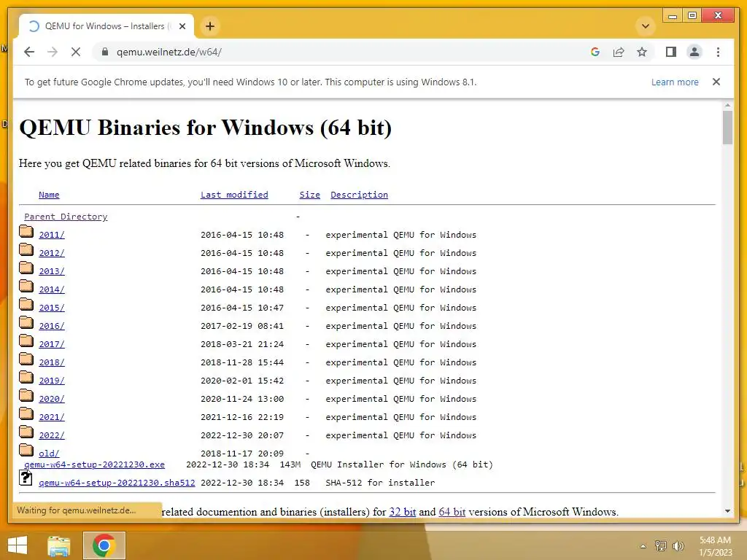Select the QEMU for Windows – Installers tab
This screenshot has width=747, height=560.
(x=107, y=26)
